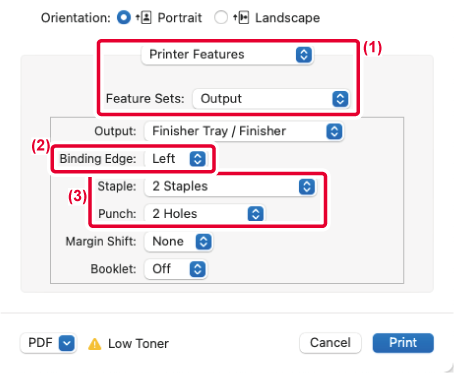Click the Staple menu arrows icon

point(307,186)
